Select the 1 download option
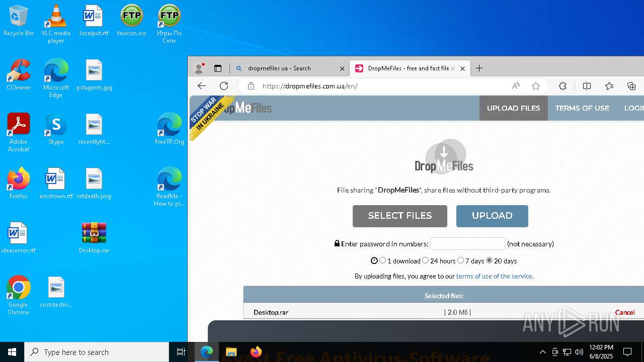Viewport: 644px width, 362px height. click(383, 260)
